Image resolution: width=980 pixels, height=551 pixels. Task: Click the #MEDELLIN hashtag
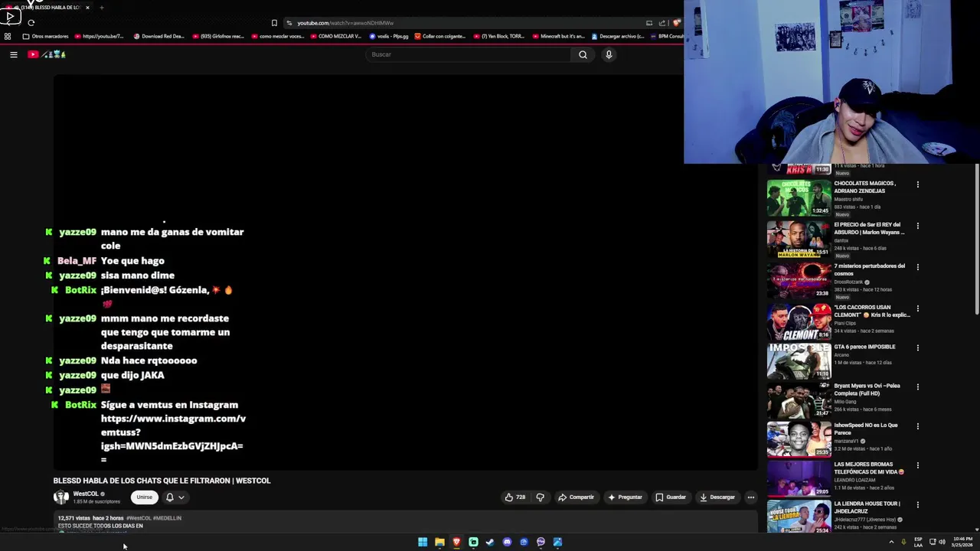[x=167, y=518]
